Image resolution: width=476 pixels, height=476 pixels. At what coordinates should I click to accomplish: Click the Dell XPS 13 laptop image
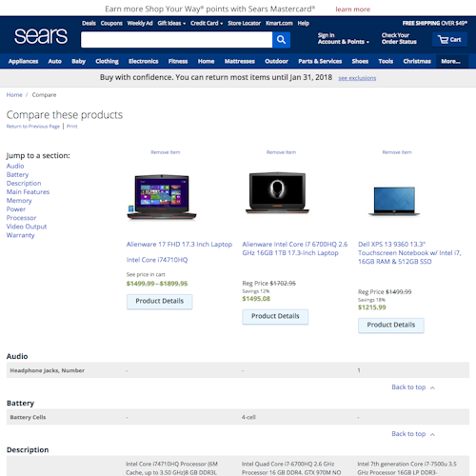[x=394, y=201]
